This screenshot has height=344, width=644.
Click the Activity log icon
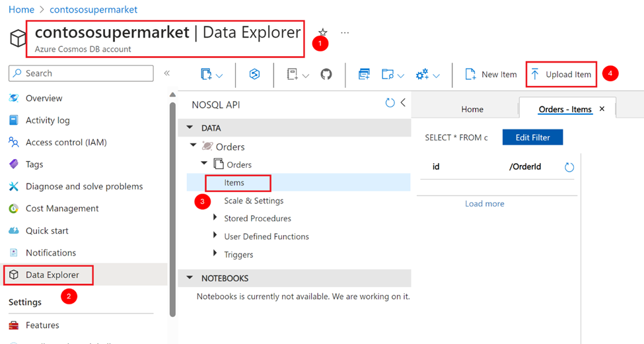point(14,120)
